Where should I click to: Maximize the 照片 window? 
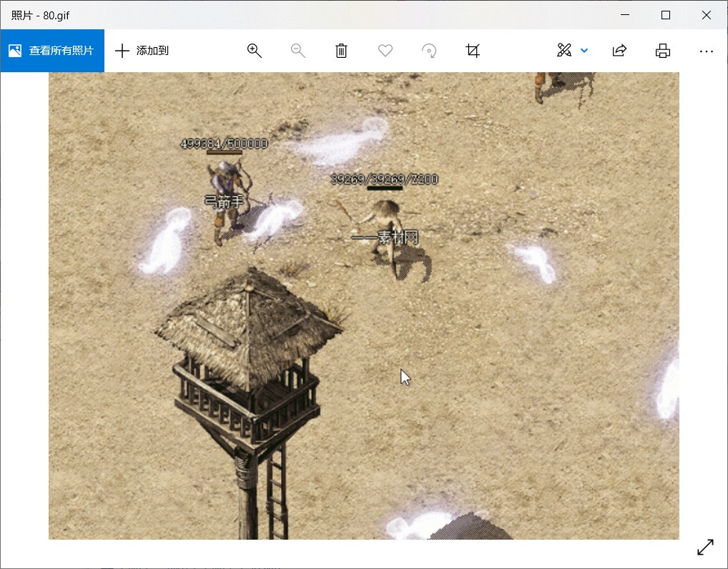tap(666, 15)
